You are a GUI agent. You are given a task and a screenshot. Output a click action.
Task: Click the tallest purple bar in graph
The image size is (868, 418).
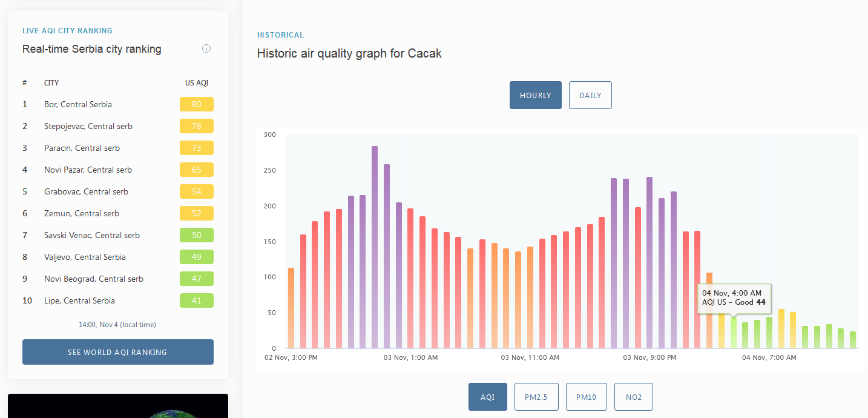click(x=375, y=247)
